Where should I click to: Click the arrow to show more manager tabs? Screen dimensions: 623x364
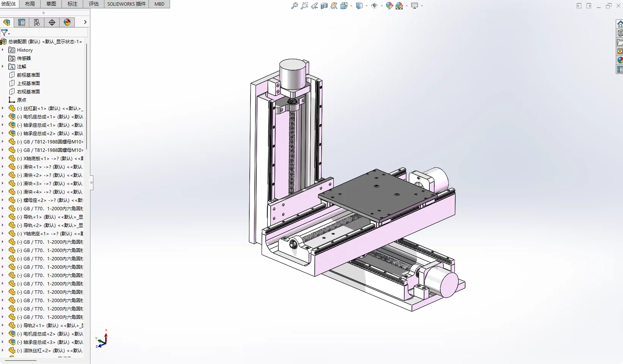85,22
